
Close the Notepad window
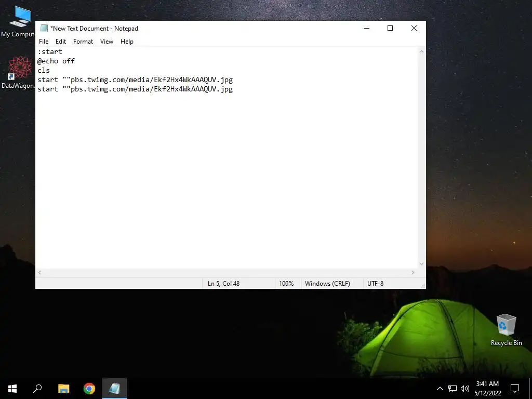[x=414, y=28]
